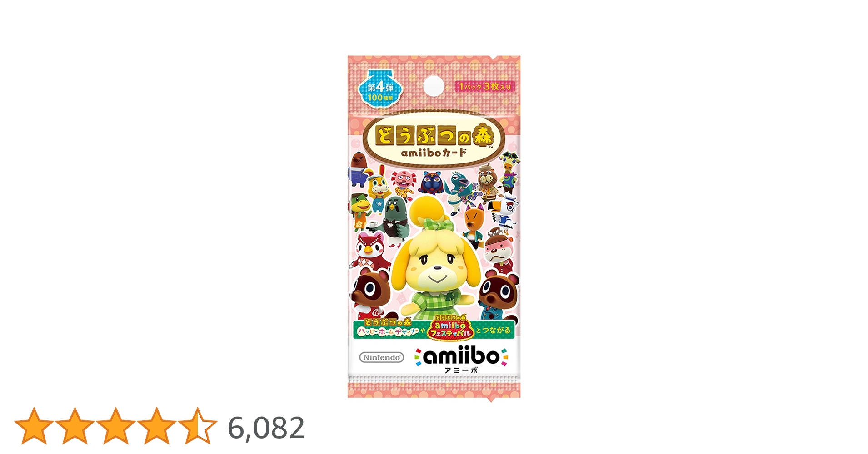
Task: Click the amiibo logo on the pack
Action: 461,357
